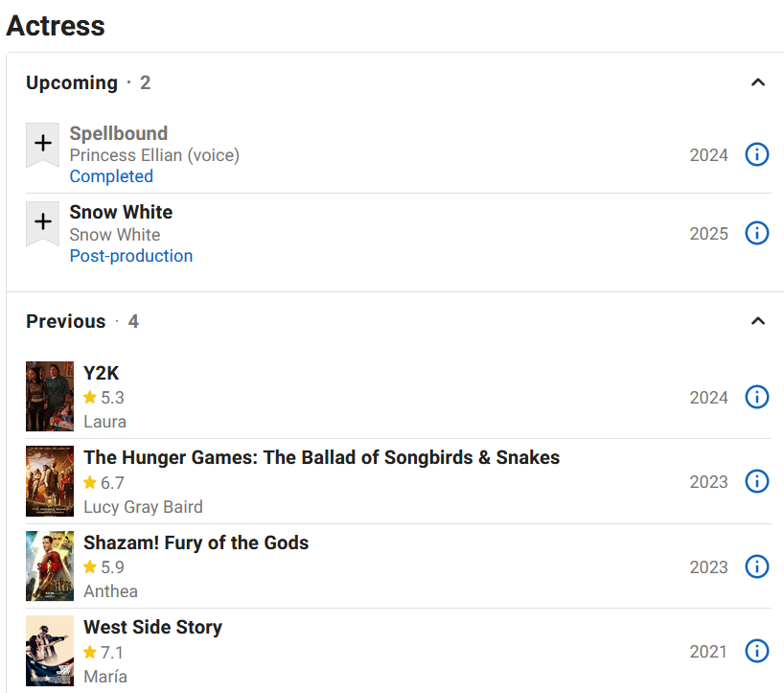Open The Hunger Games: Ballad of Songbirds title
This screenshot has height=693, width=784.
(x=321, y=457)
